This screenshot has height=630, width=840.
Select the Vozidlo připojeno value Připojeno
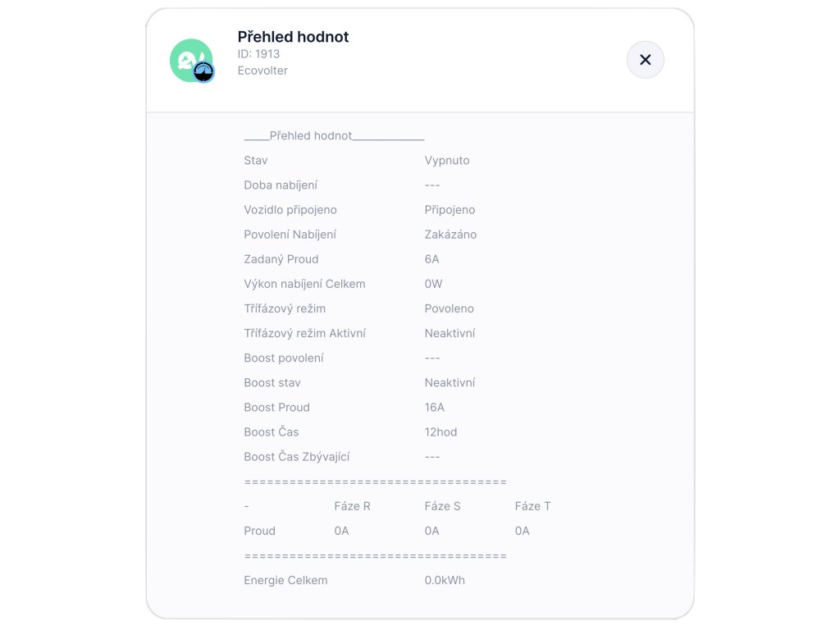[450, 210]
